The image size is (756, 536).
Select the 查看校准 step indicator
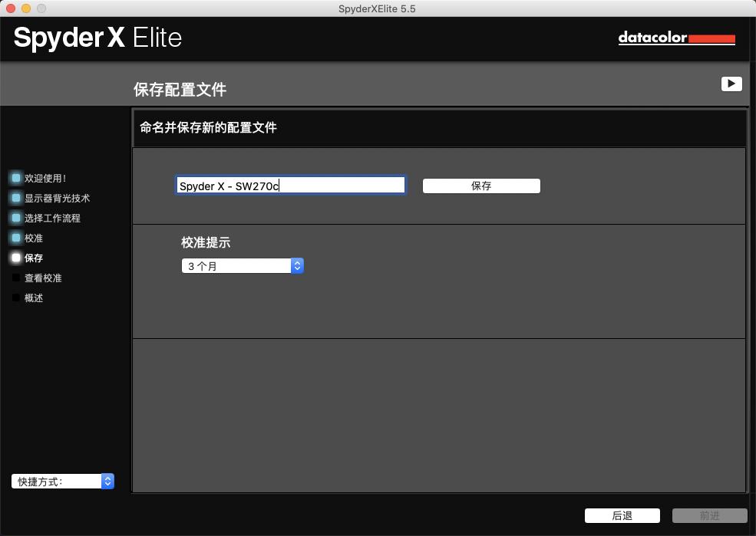[x=16, y=278]
